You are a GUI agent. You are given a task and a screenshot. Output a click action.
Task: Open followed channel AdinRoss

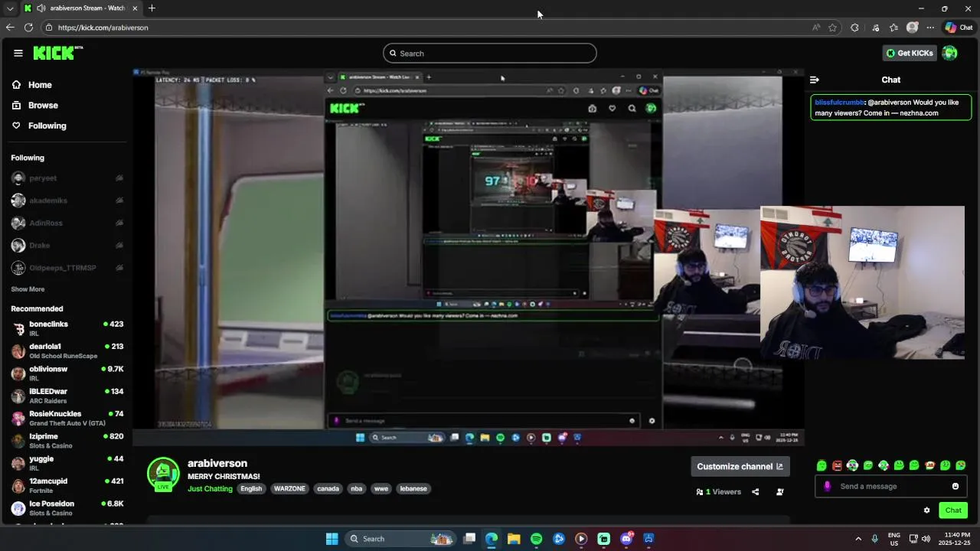click(x=67, y=223)
